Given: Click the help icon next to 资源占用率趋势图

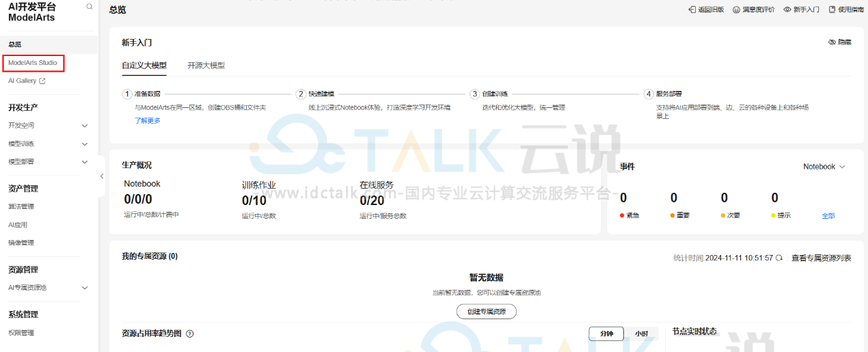Looking at the screenshot, I should [190, 334].
